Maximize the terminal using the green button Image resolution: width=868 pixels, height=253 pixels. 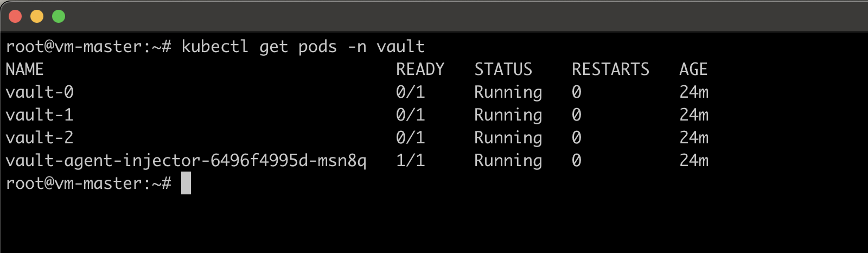coord(59,17)
